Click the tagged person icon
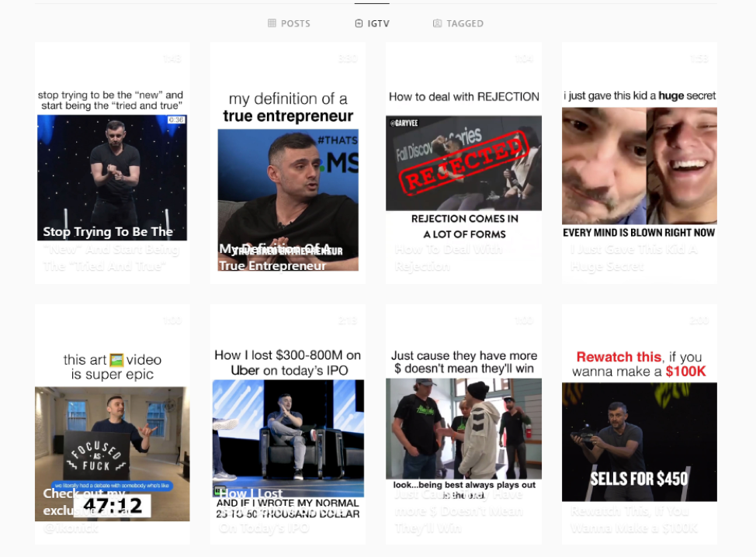Viewport: 756px width, 557px height. pos(438,23)
